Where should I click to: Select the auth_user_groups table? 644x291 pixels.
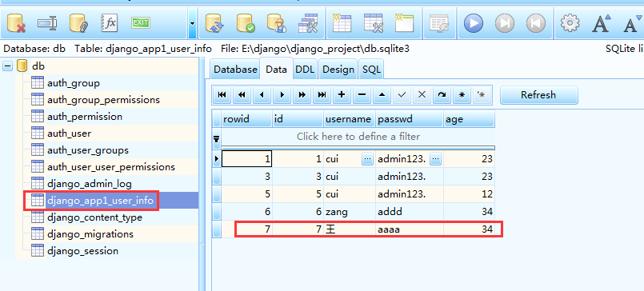88,150
